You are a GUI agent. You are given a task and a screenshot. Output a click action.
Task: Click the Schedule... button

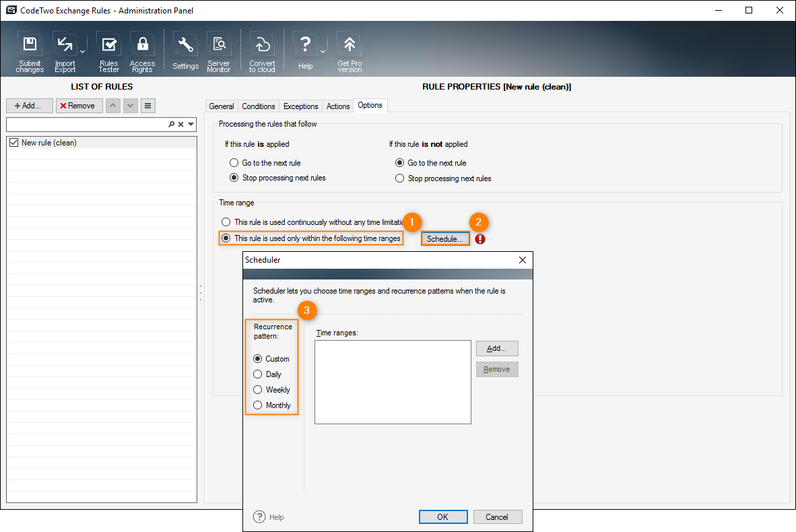[x=445, y=238]
